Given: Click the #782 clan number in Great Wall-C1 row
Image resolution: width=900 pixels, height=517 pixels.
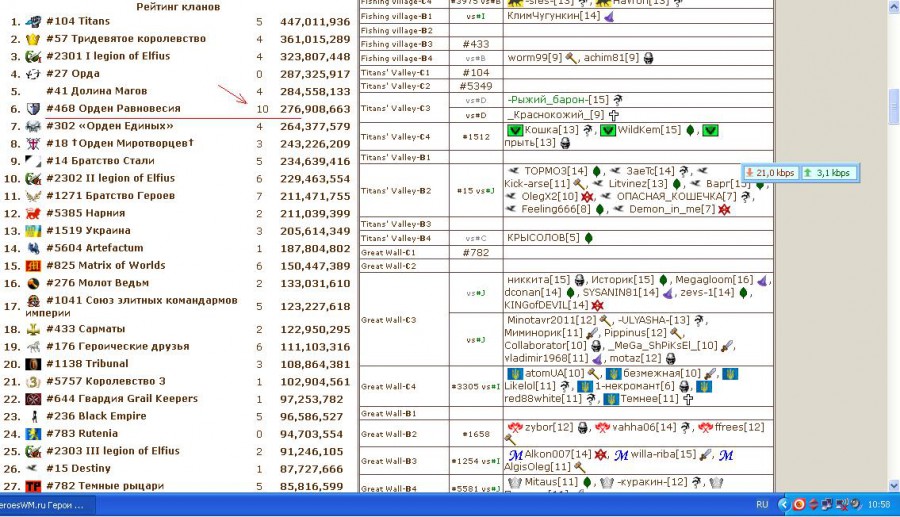Looking at the screenshot, I should [x=476, y=252].
